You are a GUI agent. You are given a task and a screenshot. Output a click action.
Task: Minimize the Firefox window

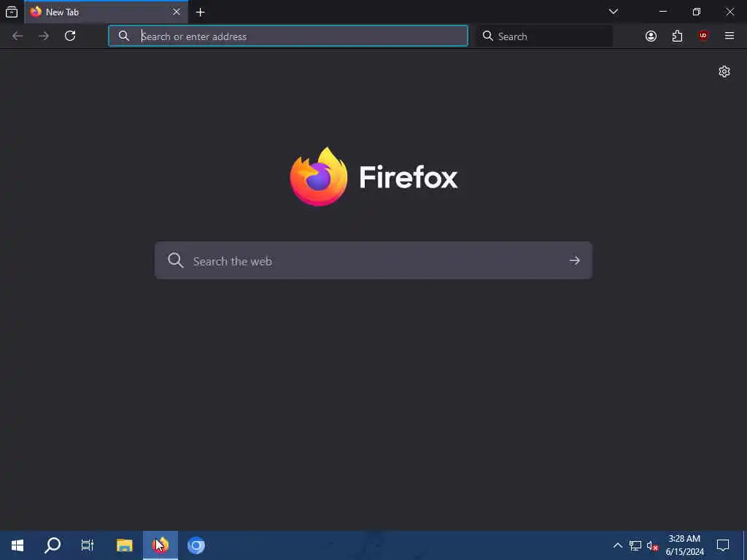click(x=663, y=12)
